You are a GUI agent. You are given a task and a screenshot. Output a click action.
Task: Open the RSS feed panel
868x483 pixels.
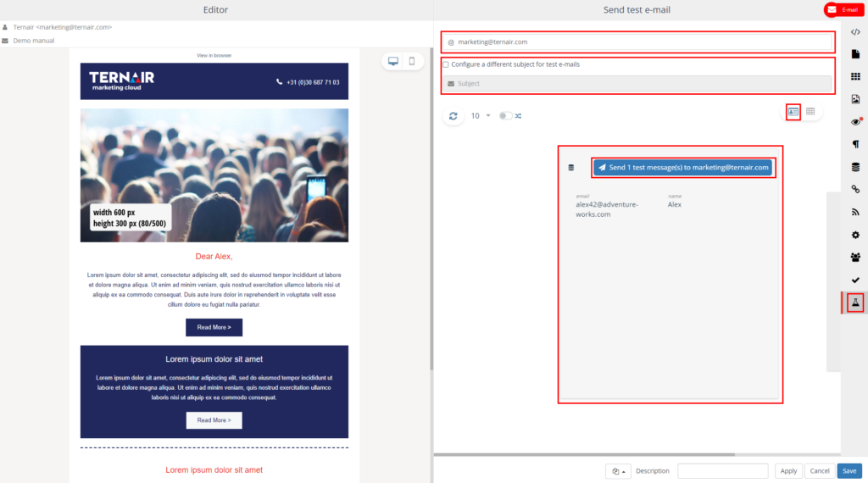tap(855, 212)
